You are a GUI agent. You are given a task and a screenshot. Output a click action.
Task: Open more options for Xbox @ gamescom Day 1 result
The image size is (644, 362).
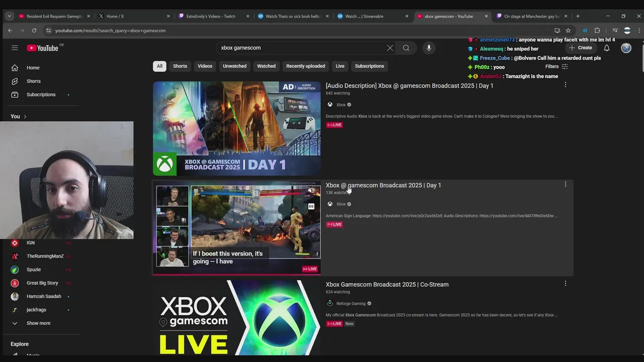(x=565, y=184)
